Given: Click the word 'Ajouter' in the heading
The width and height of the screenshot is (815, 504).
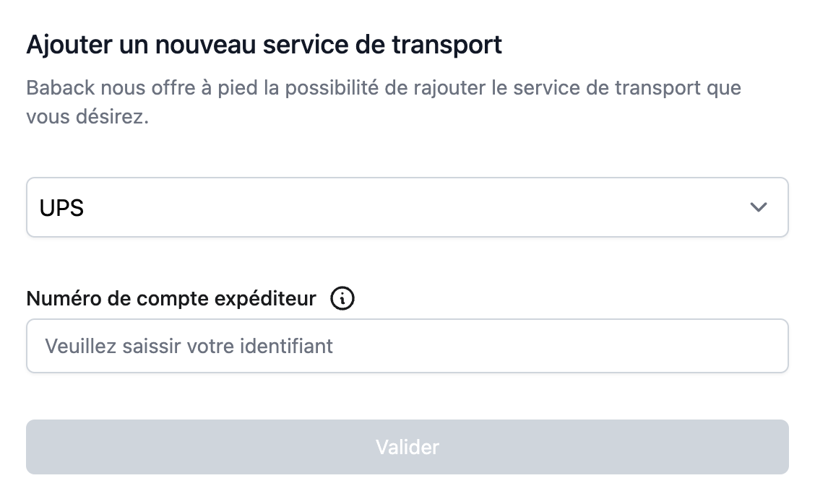Looking at the screenshot, I should [x=69, y=45].
